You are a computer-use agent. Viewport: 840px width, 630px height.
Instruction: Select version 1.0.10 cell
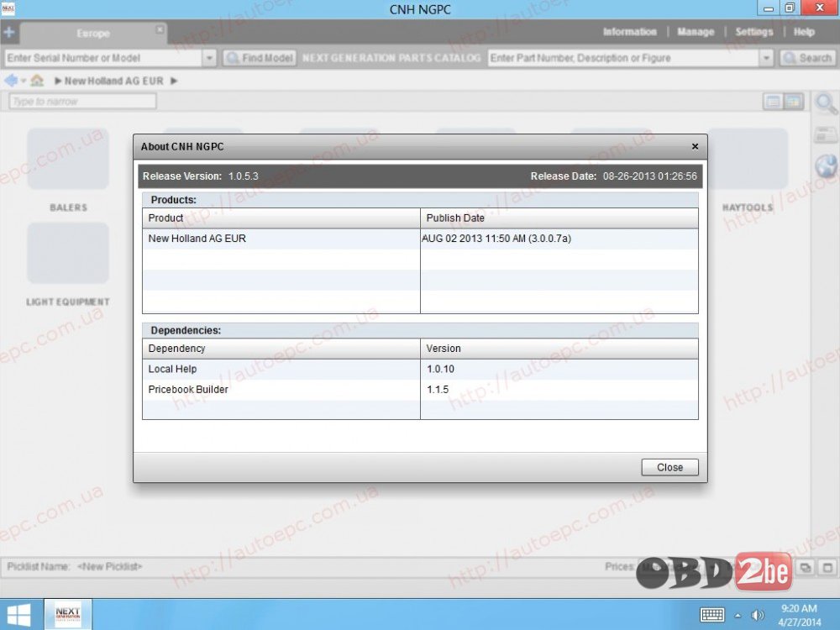559,369
